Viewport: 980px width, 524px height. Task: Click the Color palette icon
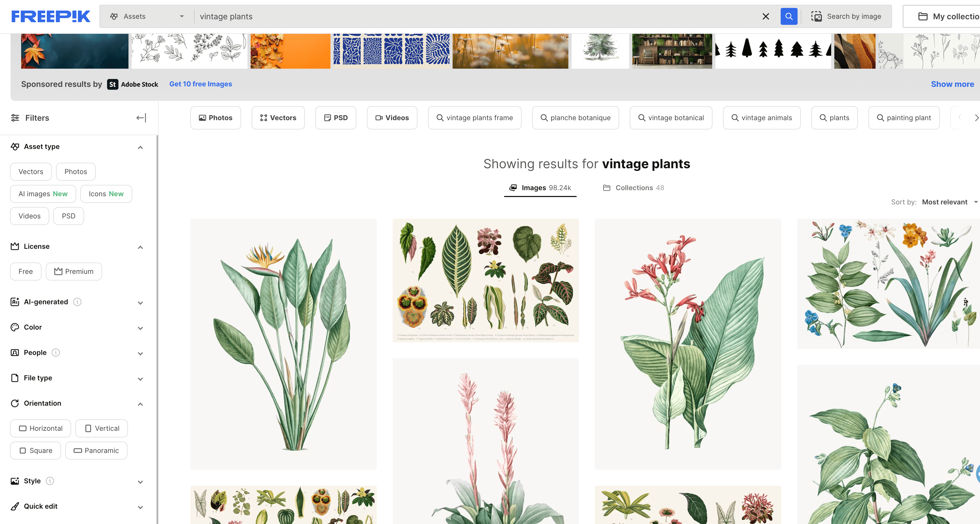click(x=15, y=327)
